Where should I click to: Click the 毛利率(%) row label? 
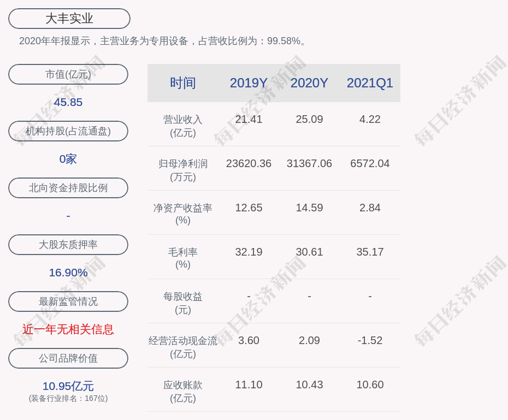183,258
